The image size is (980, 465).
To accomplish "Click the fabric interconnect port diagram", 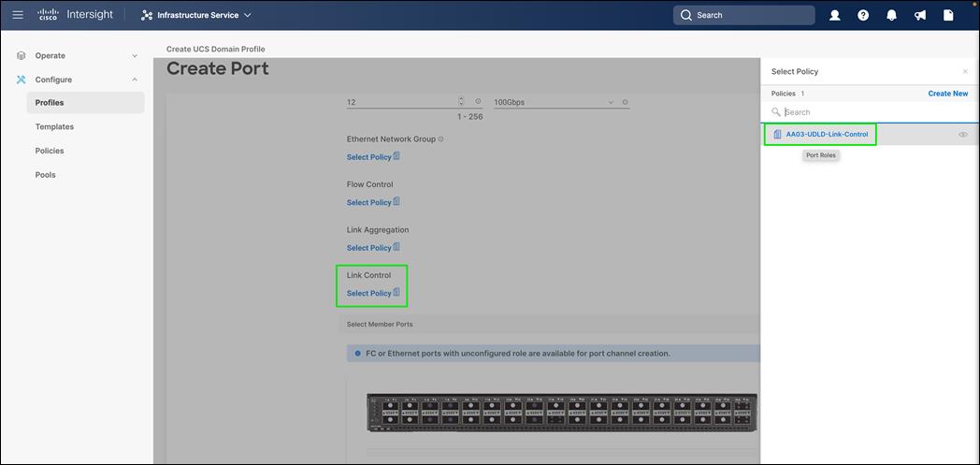I will 563,413.
